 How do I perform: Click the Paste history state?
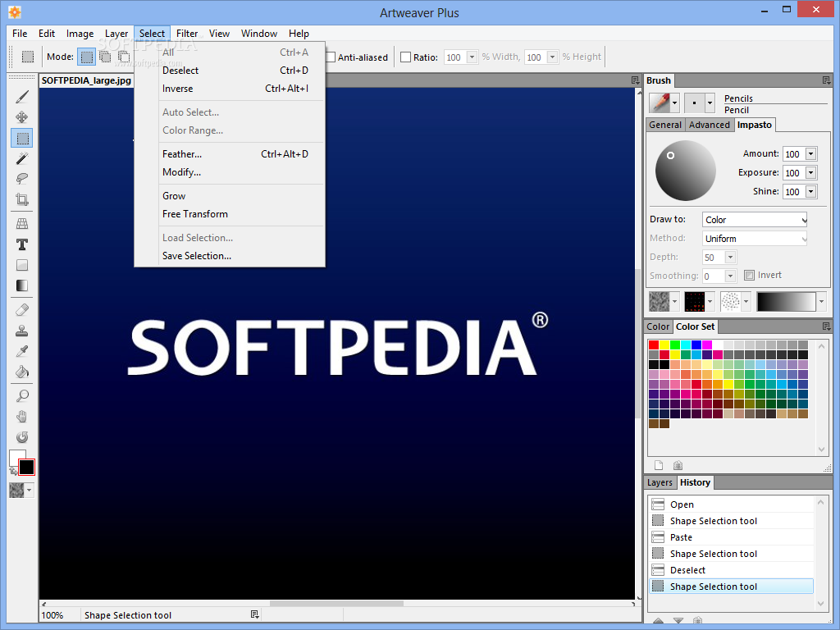click(x=731, y=537)
